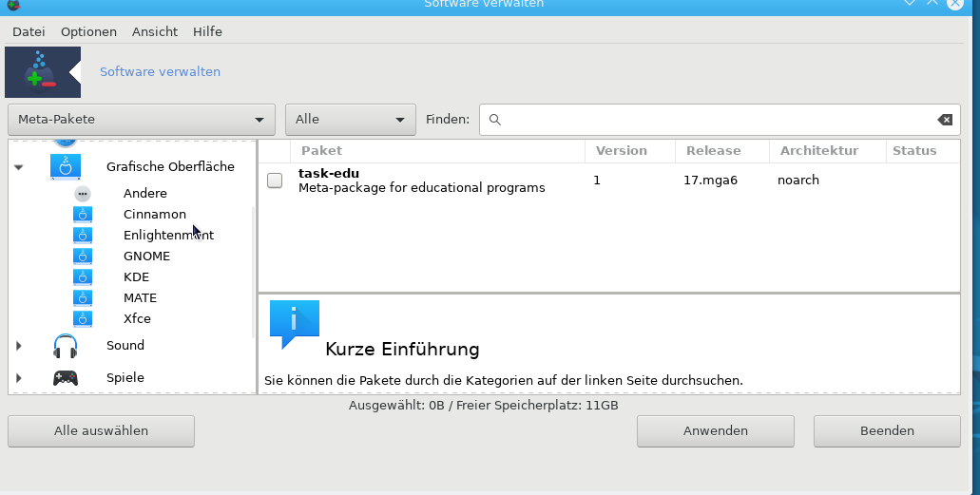Screen dimensions: 980x495
Task: Click the Grafische Oberfläche category icon
Action: 66,167
